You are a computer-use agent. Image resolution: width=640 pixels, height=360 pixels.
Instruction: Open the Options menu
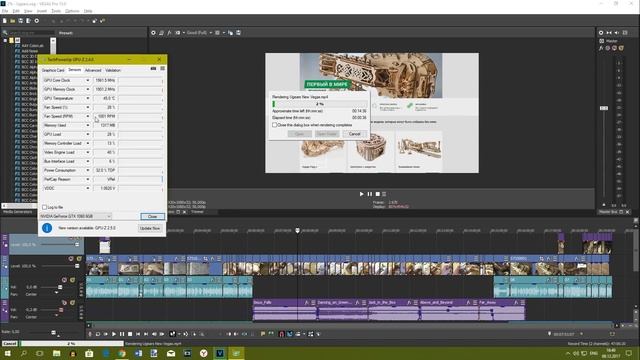pos(72,11)
